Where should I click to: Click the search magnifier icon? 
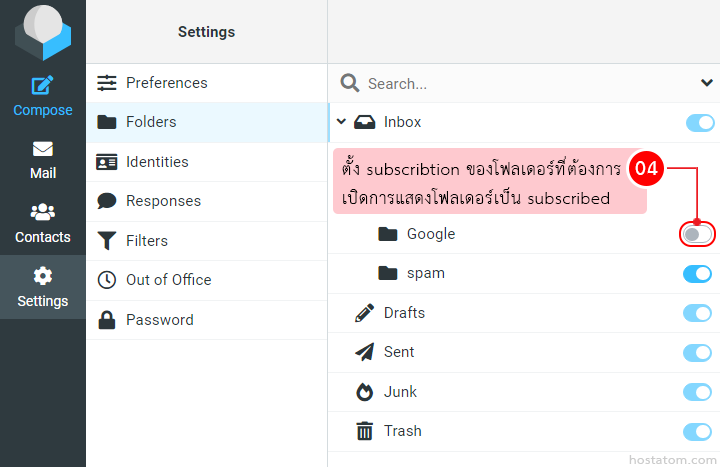tap(350, 84)
